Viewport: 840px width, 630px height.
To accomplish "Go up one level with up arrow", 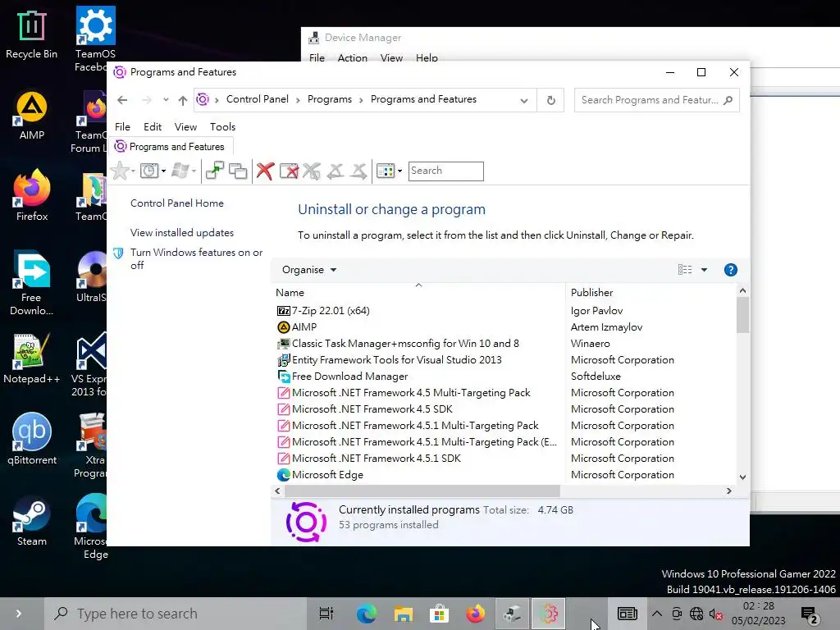I will (x=183, y=100).
